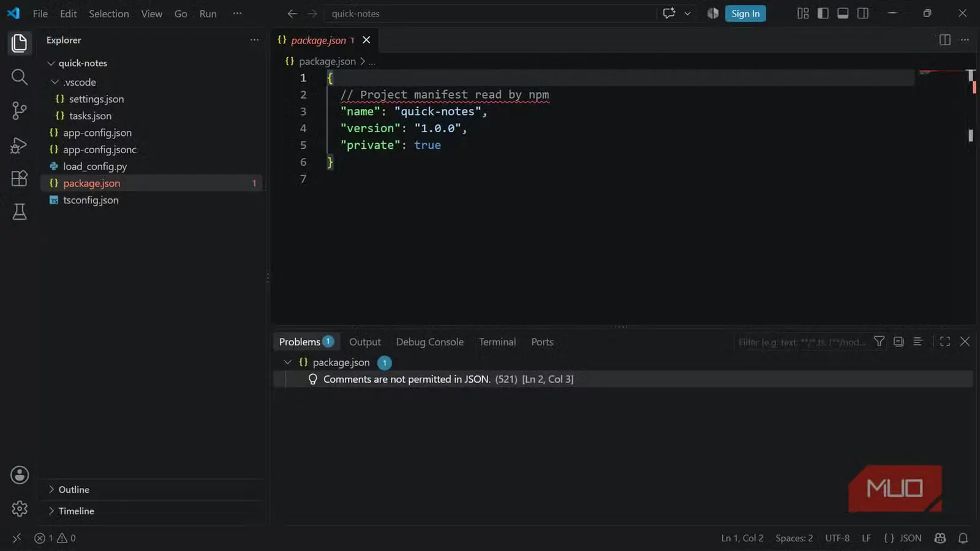
Task: Open Customize Layout options
Action: [803, 13]
